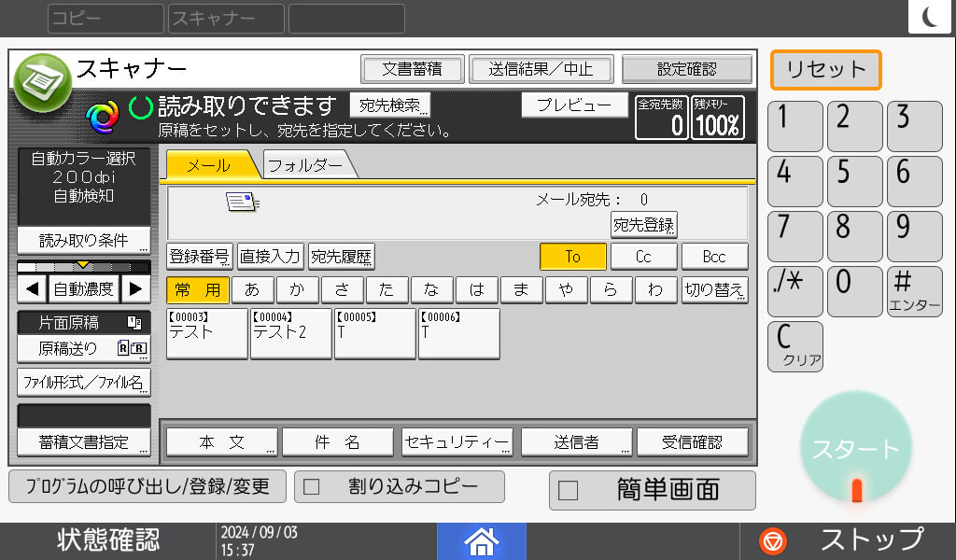Open ファイル形式／ファイル名 file settings

coord(82,384)
